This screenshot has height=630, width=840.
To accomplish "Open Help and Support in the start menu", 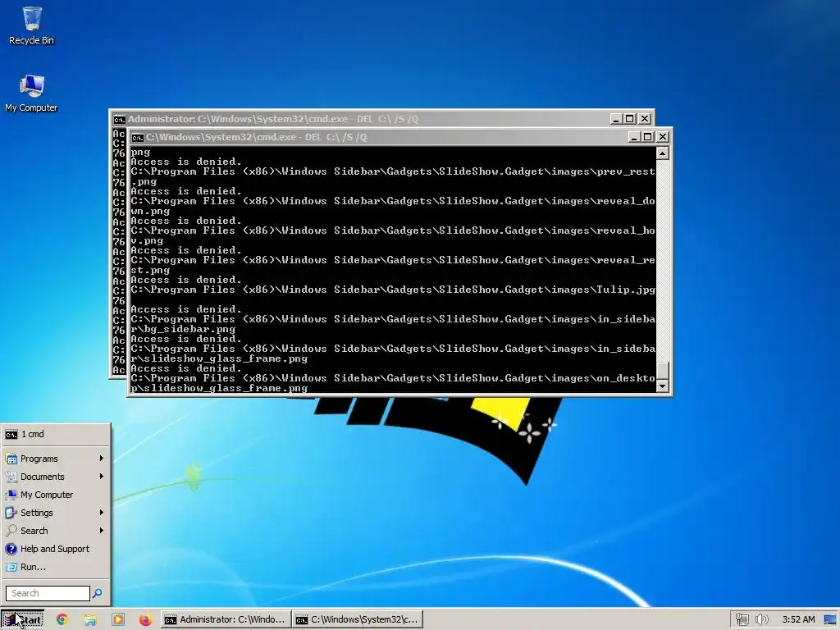I will click(x=56, y=549).
